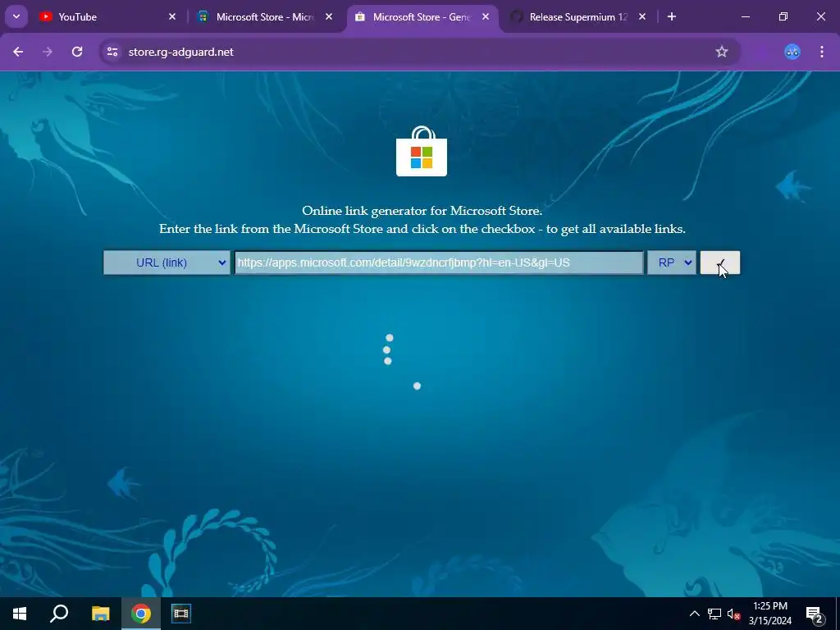Viewport: 840px width, 630px height.
Task: Open the RP ring dropdown
Action: click(x=672, y=262)
